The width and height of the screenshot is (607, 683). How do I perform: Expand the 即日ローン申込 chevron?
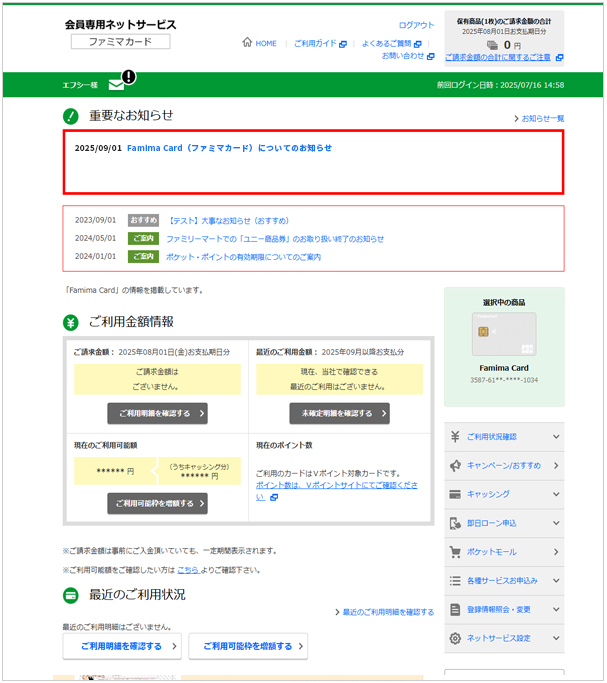point(556,523)
